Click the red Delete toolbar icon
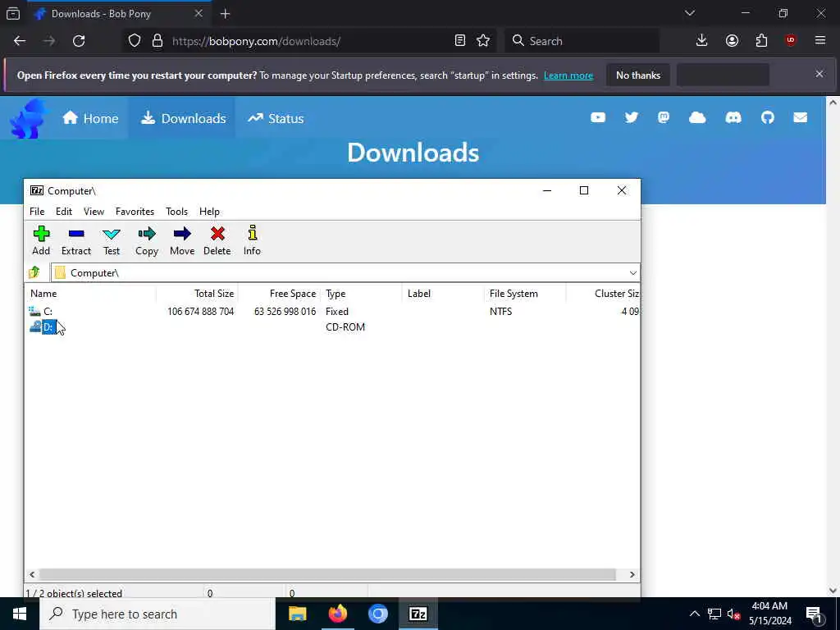 pos(217,240)
